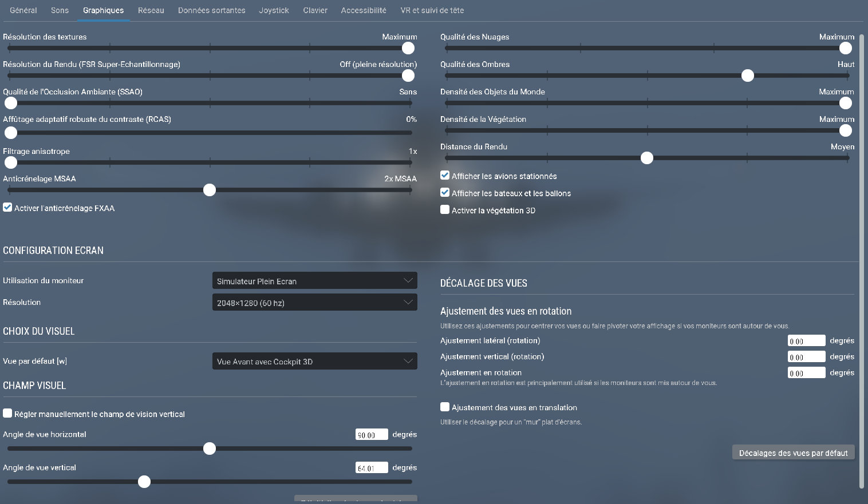Click the vertical scrollbar on the right edge

[862, 257]
